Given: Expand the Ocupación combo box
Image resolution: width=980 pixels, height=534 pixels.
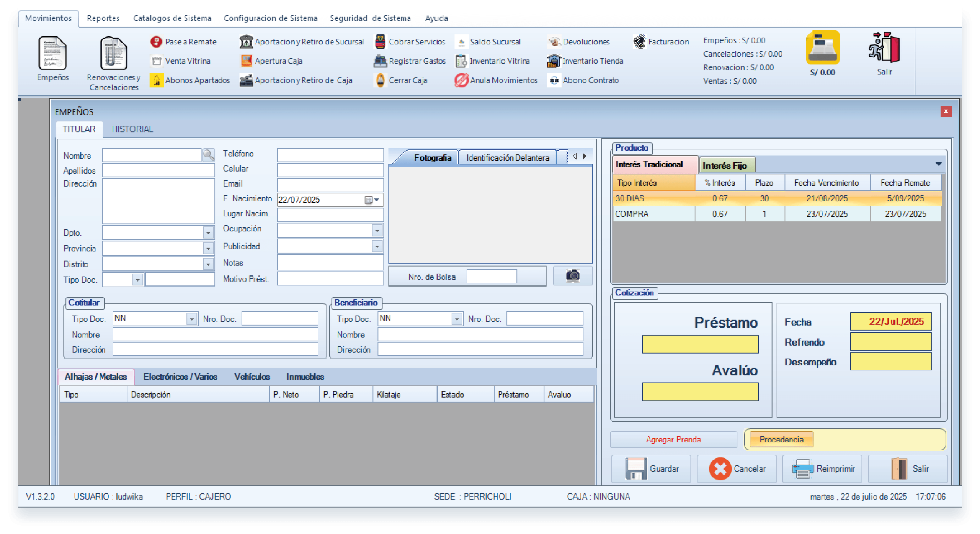Looking at the screenshot, I should click(377, 231).
